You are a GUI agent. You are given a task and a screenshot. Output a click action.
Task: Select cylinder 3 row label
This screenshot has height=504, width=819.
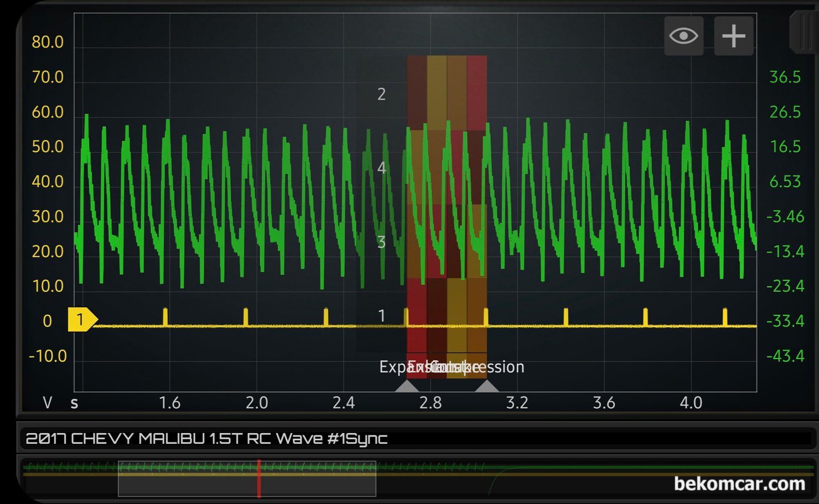381,242
